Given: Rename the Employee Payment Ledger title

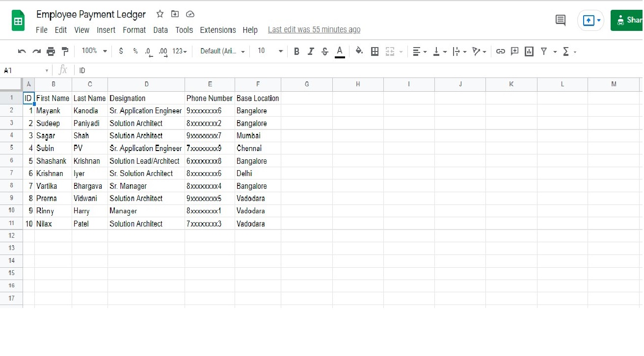Looking at the screenshot, I should point(91,14).
